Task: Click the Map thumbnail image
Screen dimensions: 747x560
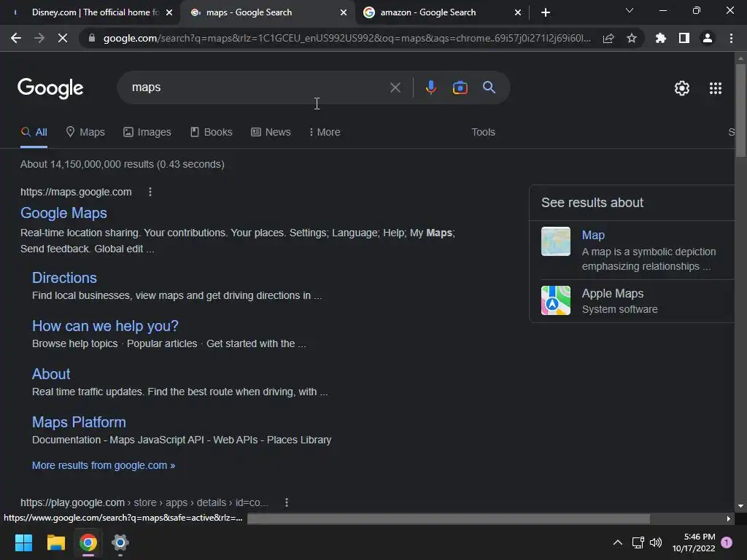Action: [x=555, y=241]
